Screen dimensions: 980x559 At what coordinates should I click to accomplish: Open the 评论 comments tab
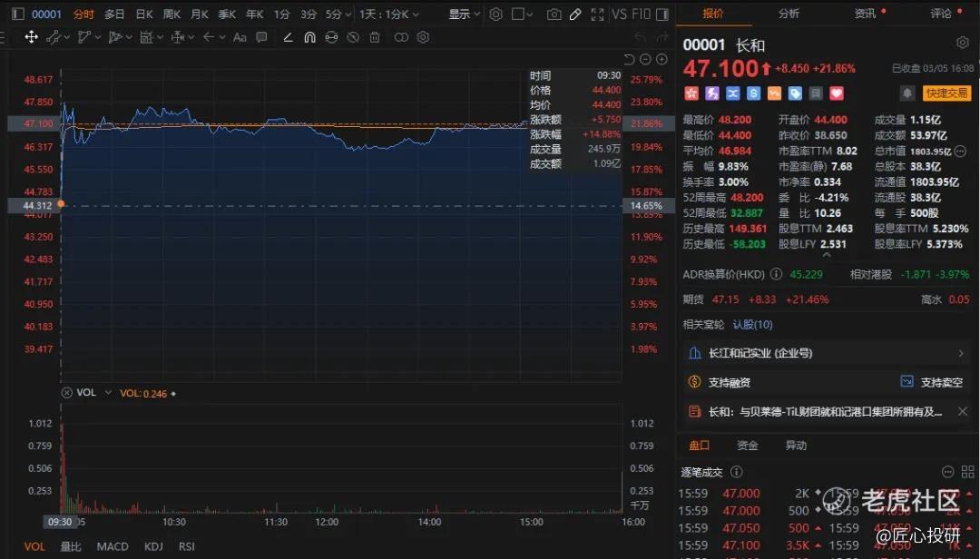(x=941, y=13)
